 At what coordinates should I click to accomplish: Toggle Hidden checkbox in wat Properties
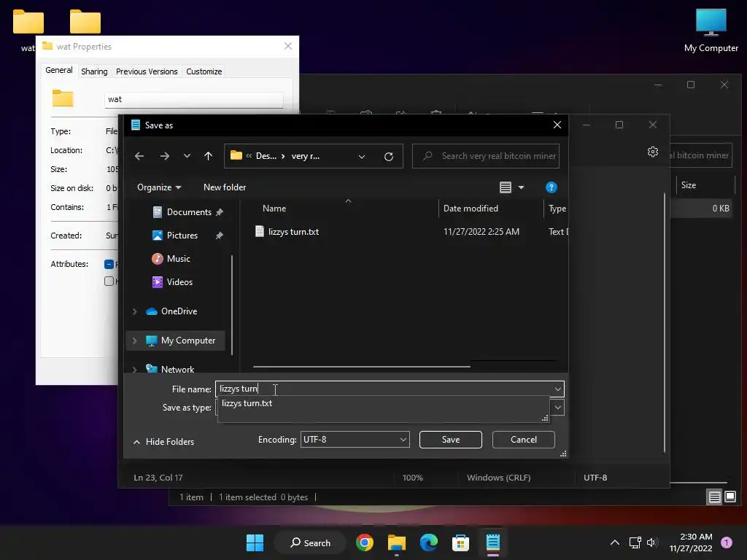pyautogui.click(x=109, y=281)
